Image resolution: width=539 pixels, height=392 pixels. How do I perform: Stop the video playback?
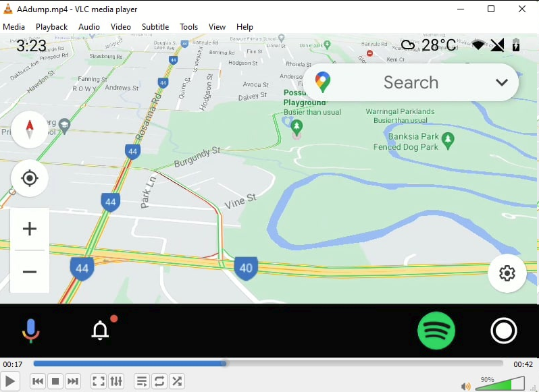(55, 381)
